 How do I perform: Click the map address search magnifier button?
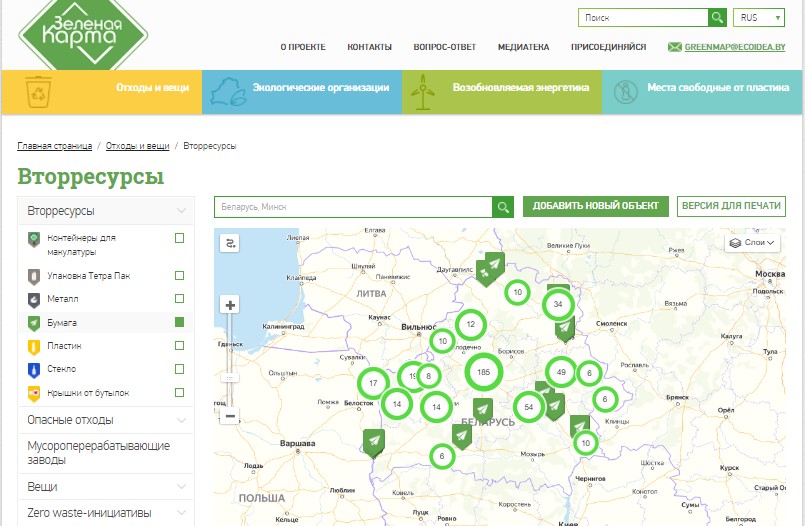[503, 206]
